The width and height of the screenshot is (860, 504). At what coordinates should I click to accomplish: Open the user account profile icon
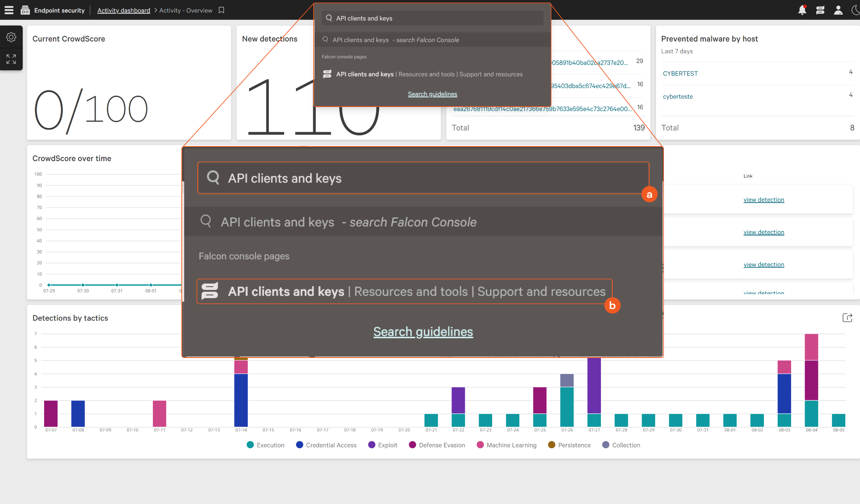[x=838, y=10]
